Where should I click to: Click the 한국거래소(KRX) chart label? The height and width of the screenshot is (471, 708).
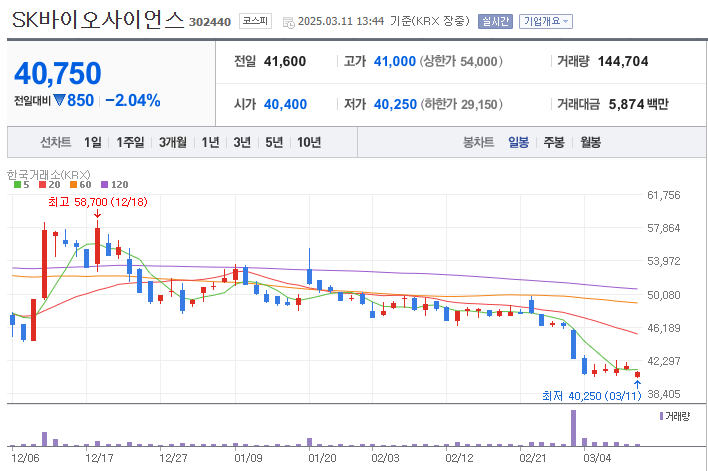point(49,174)
